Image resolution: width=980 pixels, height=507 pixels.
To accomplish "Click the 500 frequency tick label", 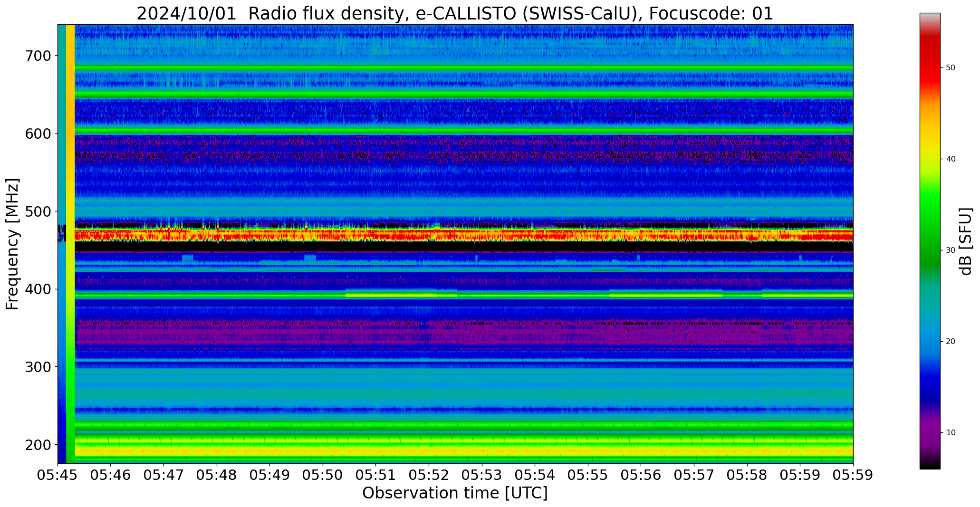I will pos(38,211).
